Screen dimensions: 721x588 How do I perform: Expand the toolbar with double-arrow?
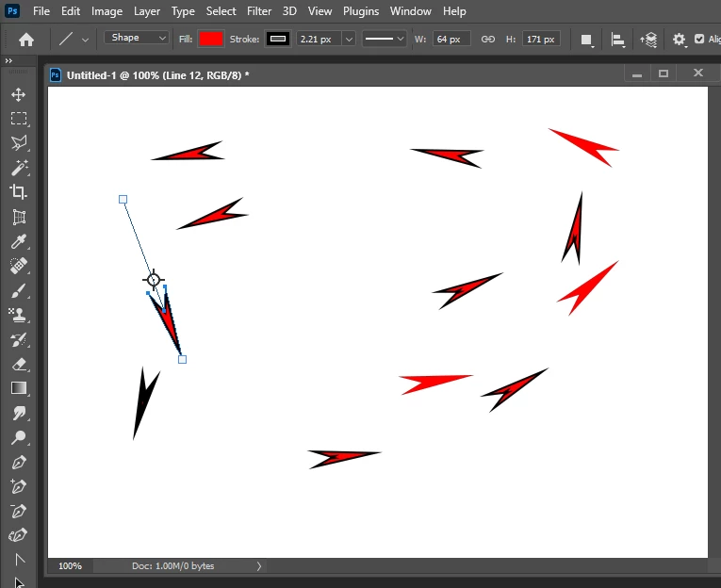point(8,60)
